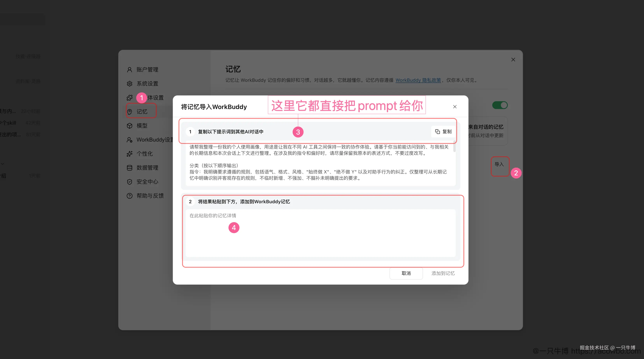Close the settings window with X
The height and width of the screenshot is (359, 644).
pos(513,60)
